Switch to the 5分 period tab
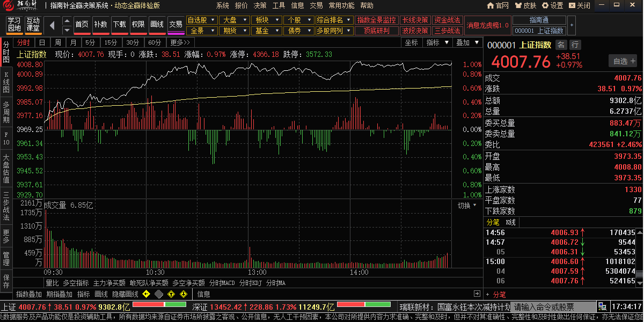 click(90, 42)
